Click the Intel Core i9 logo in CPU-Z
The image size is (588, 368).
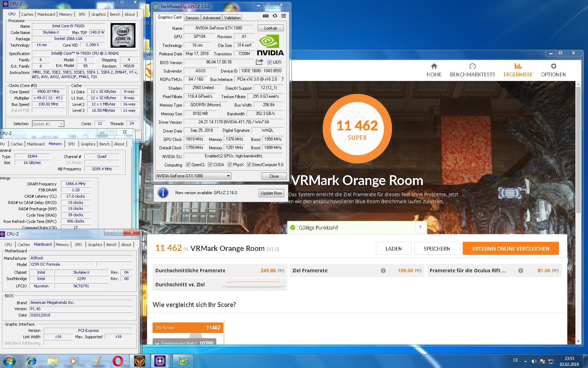pyautogui.click(x=123, y=35)
